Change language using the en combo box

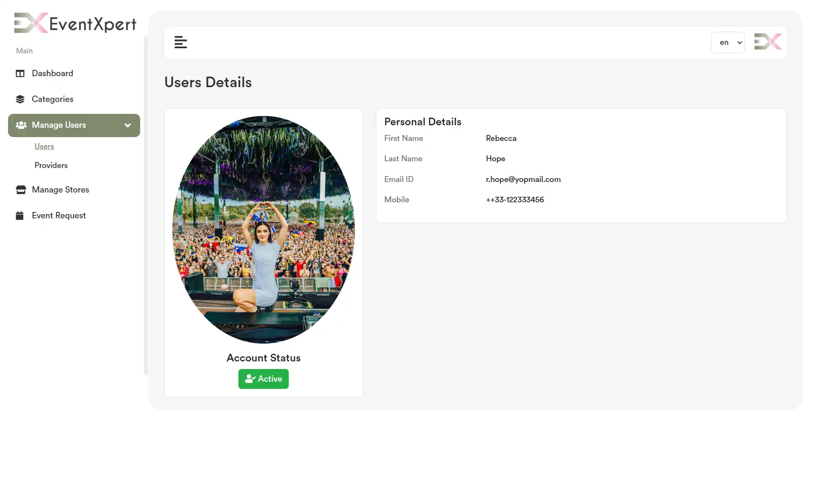(727, 42)
